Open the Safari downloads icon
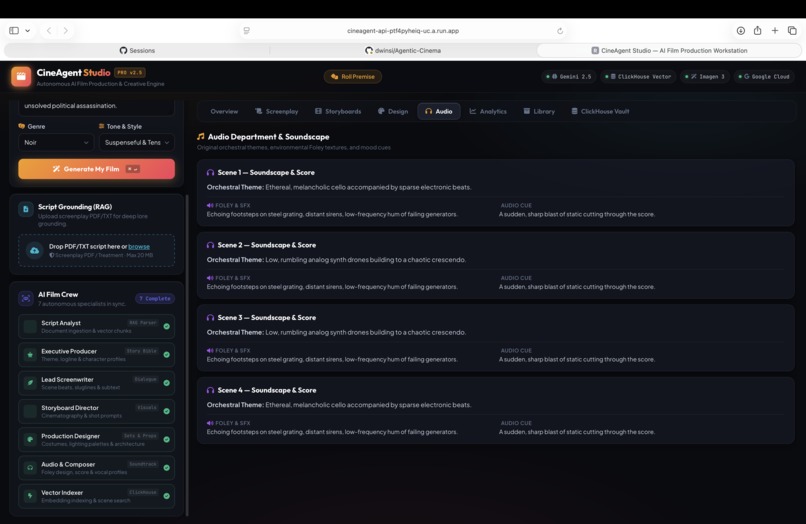This screenshot has height=524, width=806. [741, 31]
